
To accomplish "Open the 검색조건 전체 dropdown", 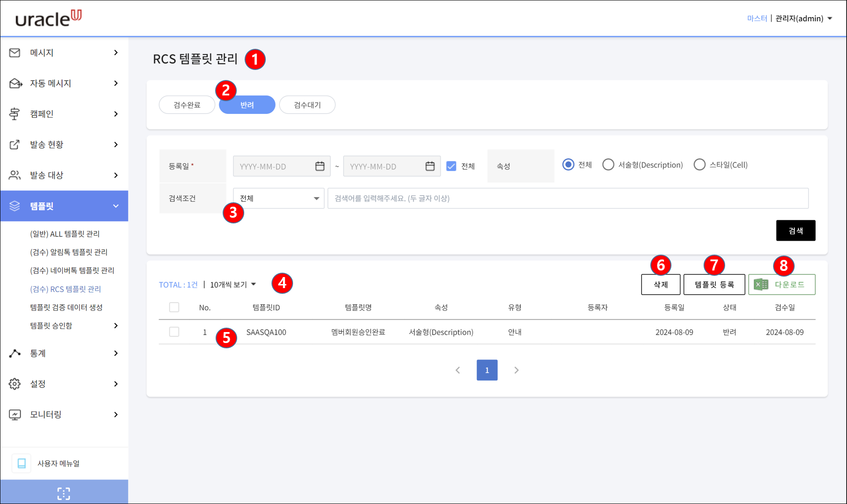I will [279, 198].
